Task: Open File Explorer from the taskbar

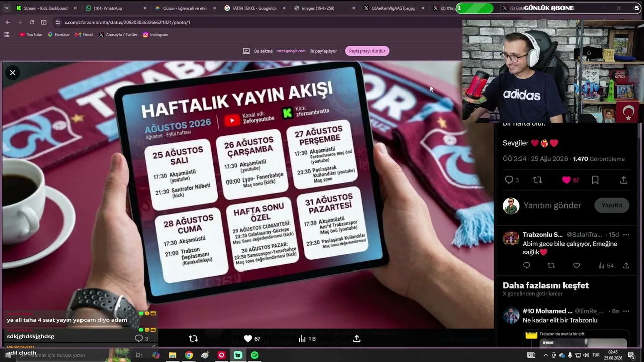Action: pyautogui.click(x=173, y=355)
